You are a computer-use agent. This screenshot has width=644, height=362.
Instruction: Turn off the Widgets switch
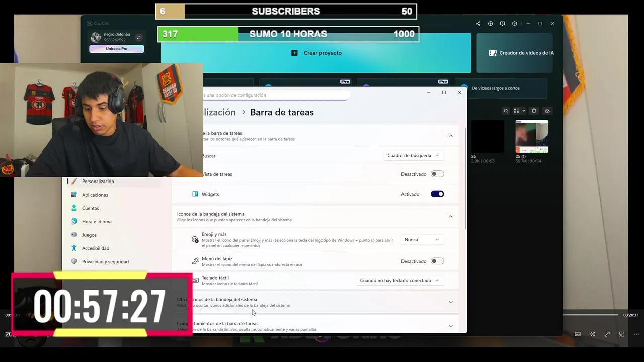437,194
